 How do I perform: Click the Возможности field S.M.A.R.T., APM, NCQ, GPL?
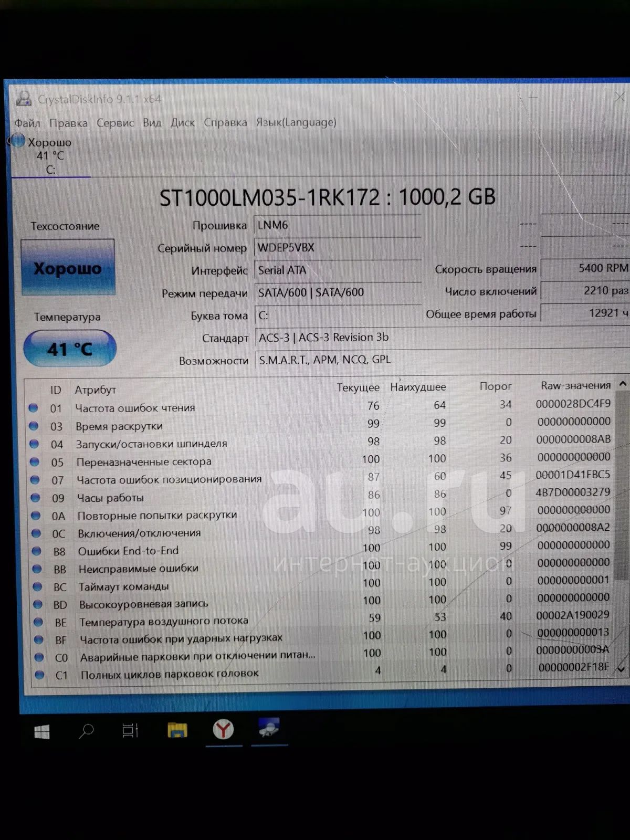point(442,360)
